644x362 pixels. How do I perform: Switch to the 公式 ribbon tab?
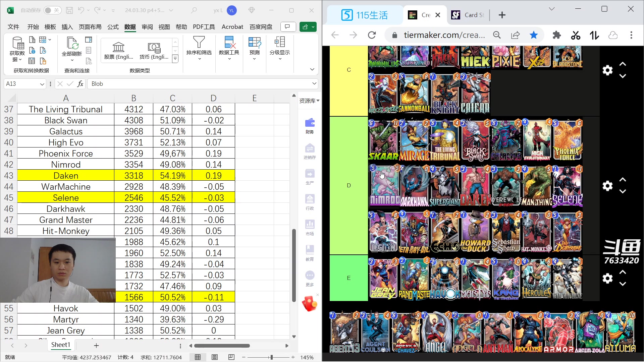[x=113, y=27]
